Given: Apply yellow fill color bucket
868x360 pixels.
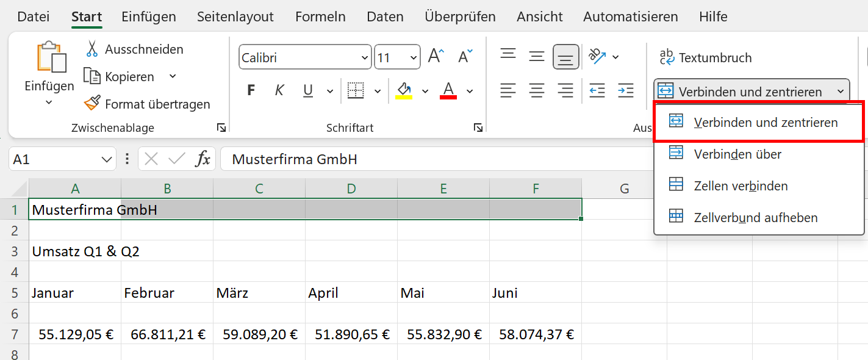Looking at the screenshot, I should click(404, 91).
